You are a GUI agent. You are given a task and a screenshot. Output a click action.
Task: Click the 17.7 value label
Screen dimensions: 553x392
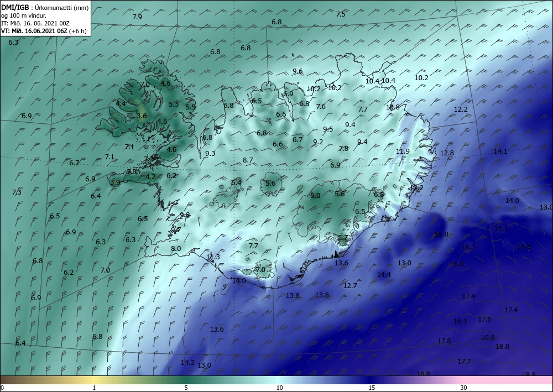coord(464,362)
